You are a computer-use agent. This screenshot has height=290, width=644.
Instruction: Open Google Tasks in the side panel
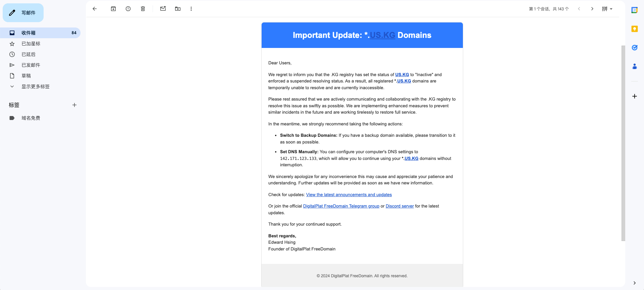point(634,48)
